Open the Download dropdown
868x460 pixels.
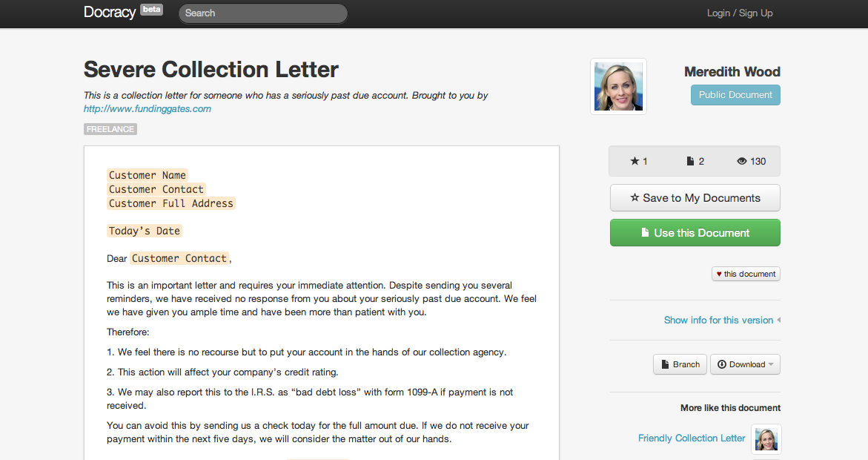pyautogui.click(x=745, y=364)
